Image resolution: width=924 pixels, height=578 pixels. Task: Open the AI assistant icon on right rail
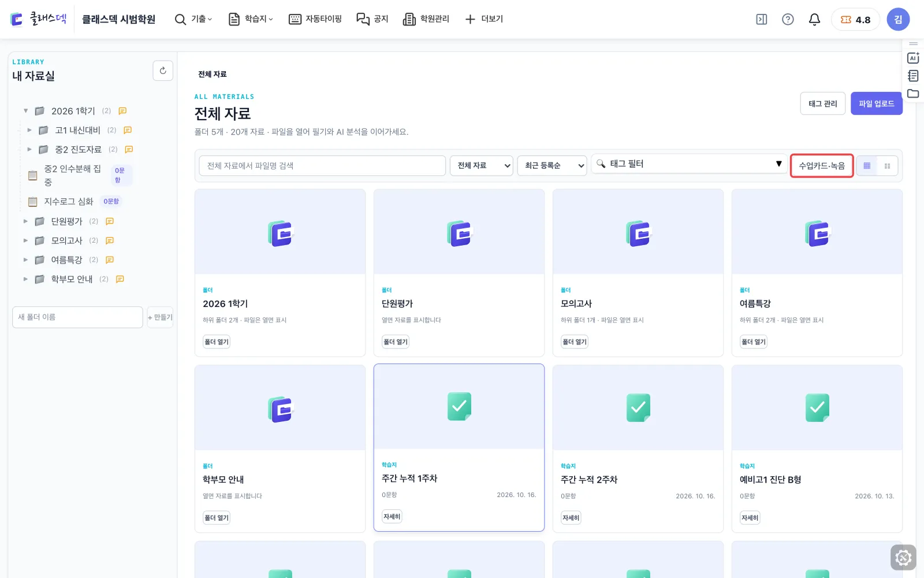(x=913, y=58)
